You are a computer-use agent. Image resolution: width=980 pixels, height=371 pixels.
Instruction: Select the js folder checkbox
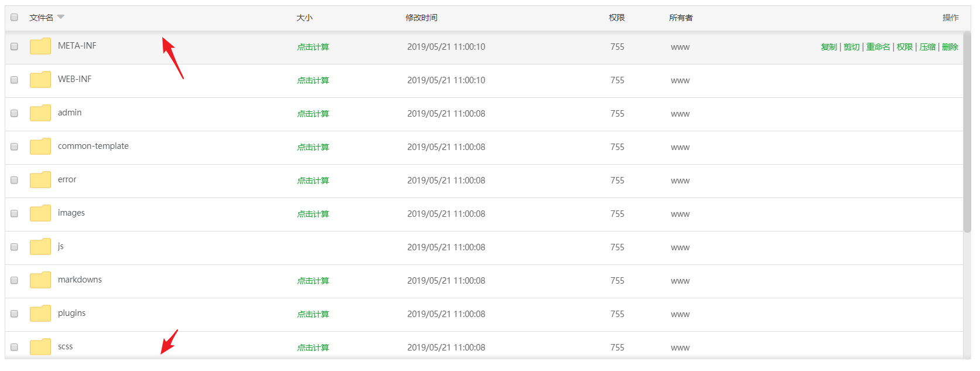point(14,247)
